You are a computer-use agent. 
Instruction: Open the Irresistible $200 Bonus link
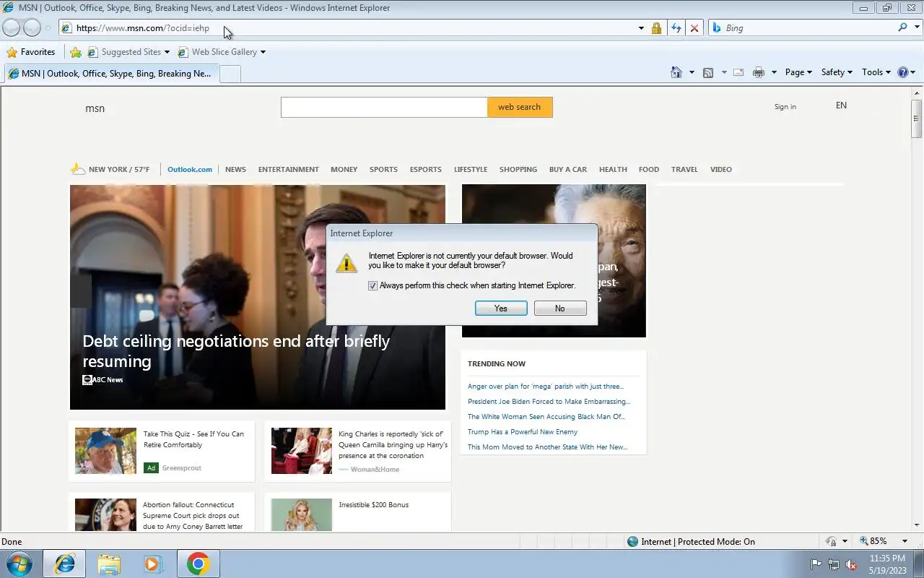374,505
